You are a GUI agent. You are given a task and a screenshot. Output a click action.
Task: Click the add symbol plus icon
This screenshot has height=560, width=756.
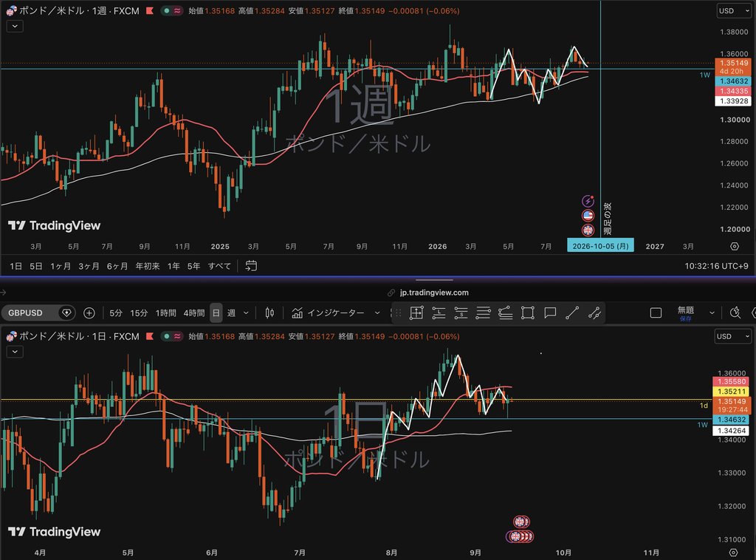[x=89, y=313]
